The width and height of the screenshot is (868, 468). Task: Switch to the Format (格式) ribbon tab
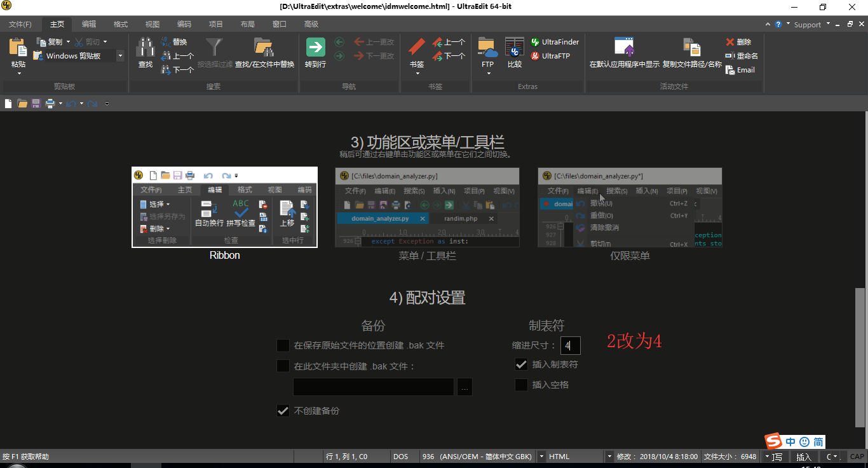click(x=121, y=24)
